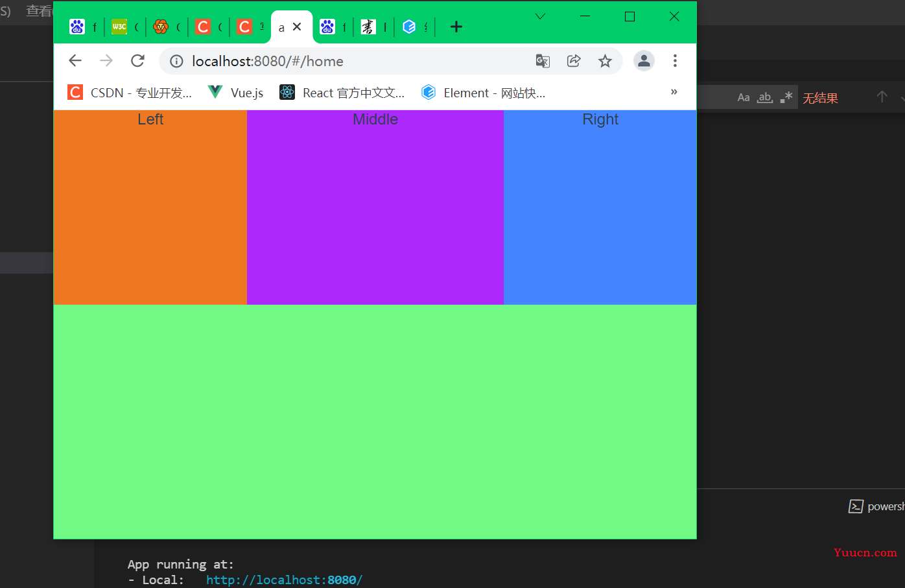Click 无结果 text in VS Code find widget
The width and height of the screenshot is (905, 588).
pyautogui.click(x=820, y=98)
